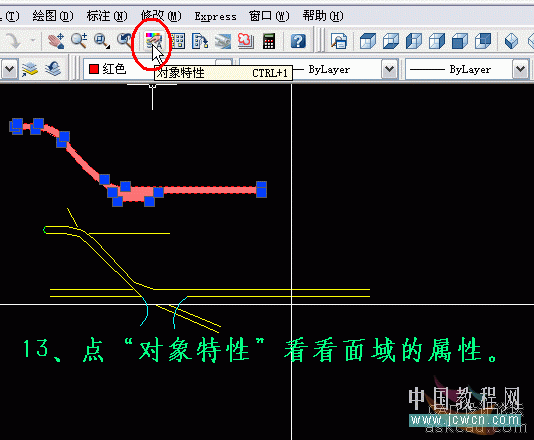Launch the QuickCalc calculator
This screenshot has width=534, height=440.
pos(269,41)
